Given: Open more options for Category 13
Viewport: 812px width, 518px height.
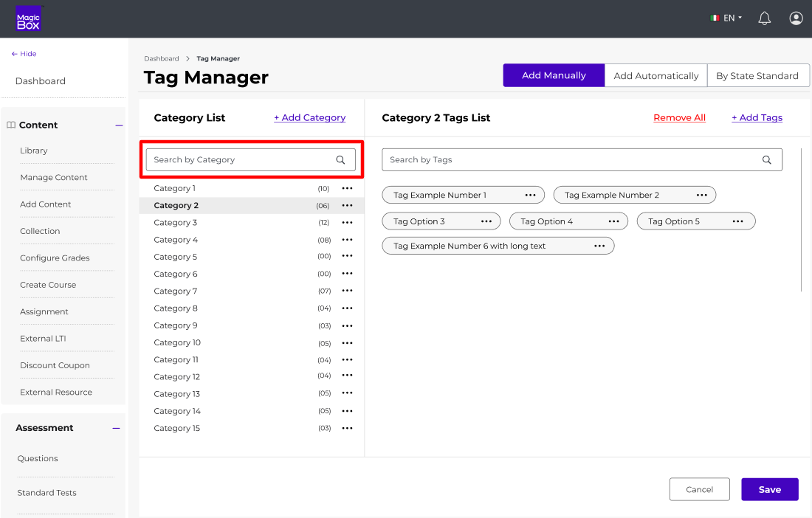Looking at the screenshot, I should pos(347,393).
